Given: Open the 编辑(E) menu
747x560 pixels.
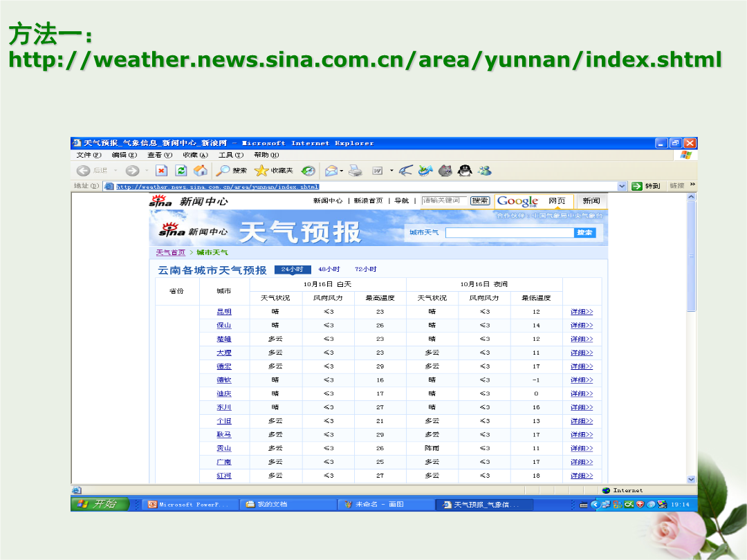Looking at the screenshot, I should [124, 156].
